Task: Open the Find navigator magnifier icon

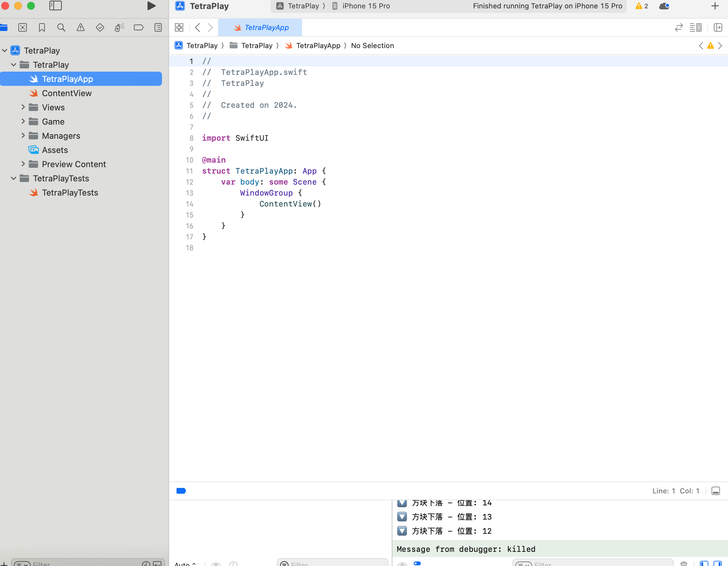Action: pos(61,27)
